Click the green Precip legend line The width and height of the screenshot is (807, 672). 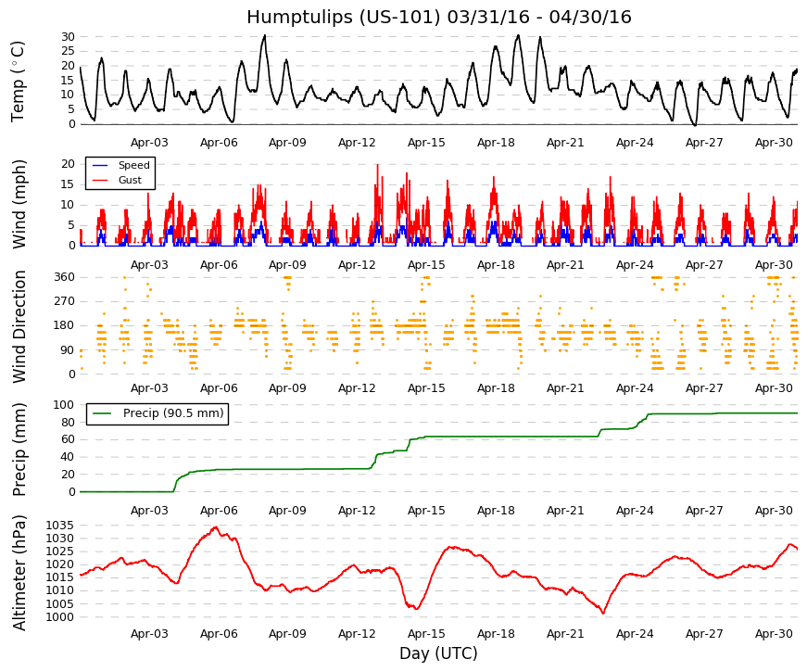click(102, 413)
